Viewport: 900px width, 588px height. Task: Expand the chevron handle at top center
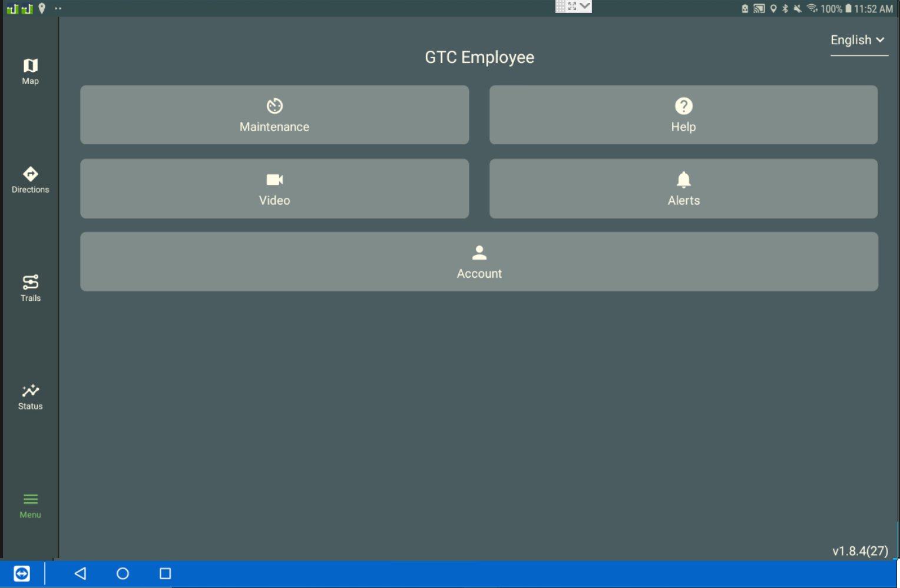pyautogui.click(x=585, y=6)
